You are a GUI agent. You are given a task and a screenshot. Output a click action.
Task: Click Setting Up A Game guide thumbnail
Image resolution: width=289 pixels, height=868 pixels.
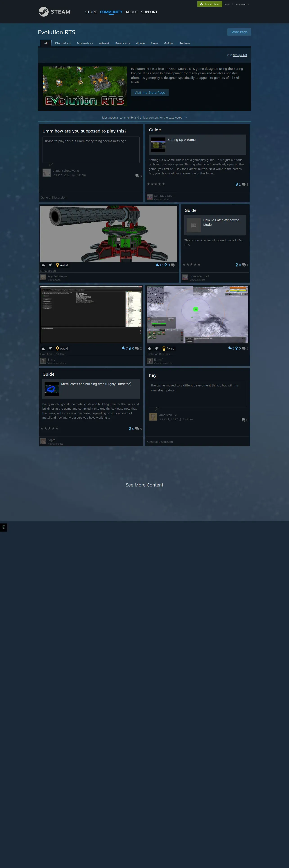tap(158, 145)
